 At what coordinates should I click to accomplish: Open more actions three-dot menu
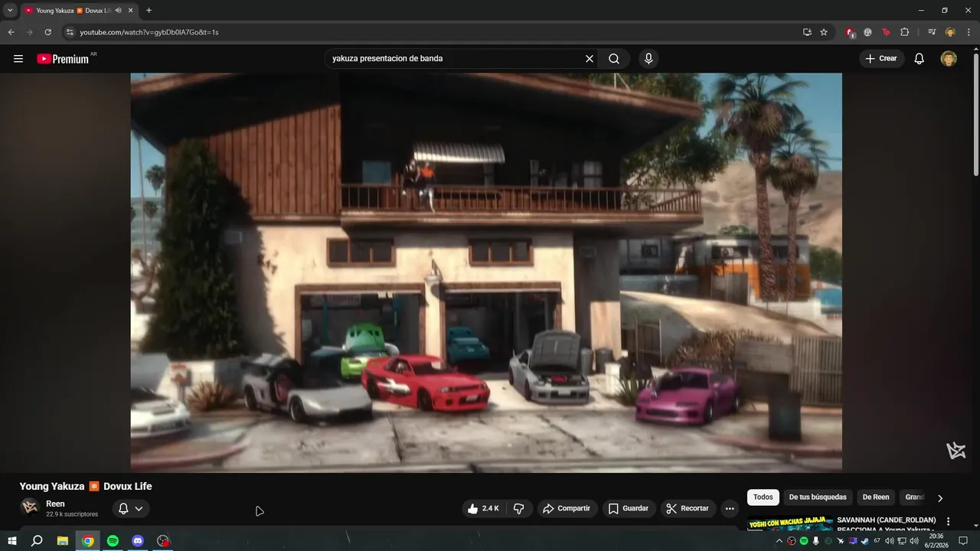(730, 508)
